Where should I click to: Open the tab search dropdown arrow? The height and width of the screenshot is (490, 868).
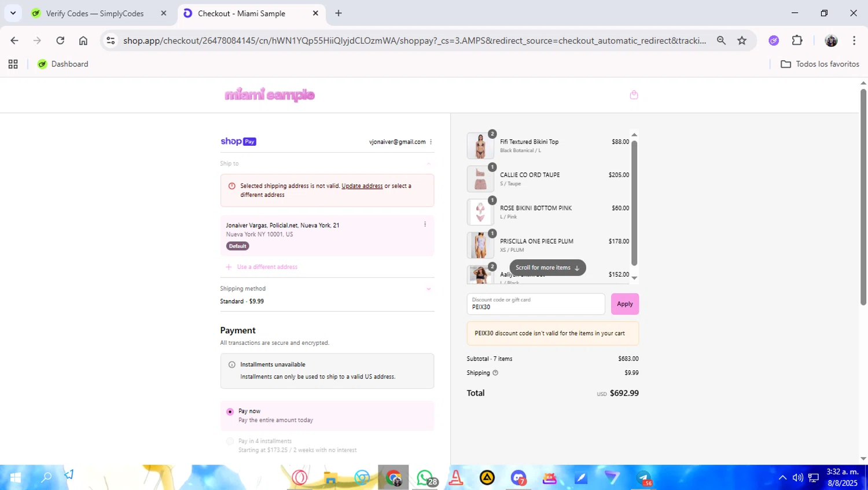[13, 13]
